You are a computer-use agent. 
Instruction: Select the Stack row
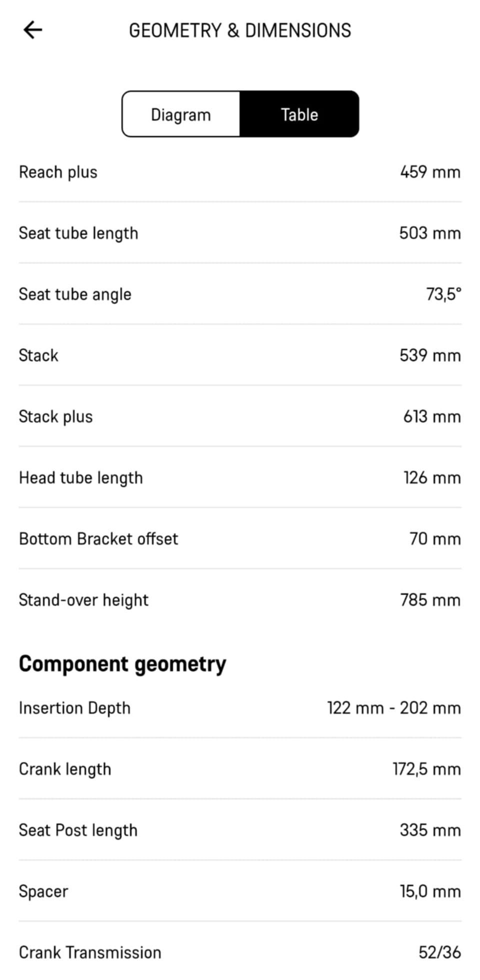point(240,355)
